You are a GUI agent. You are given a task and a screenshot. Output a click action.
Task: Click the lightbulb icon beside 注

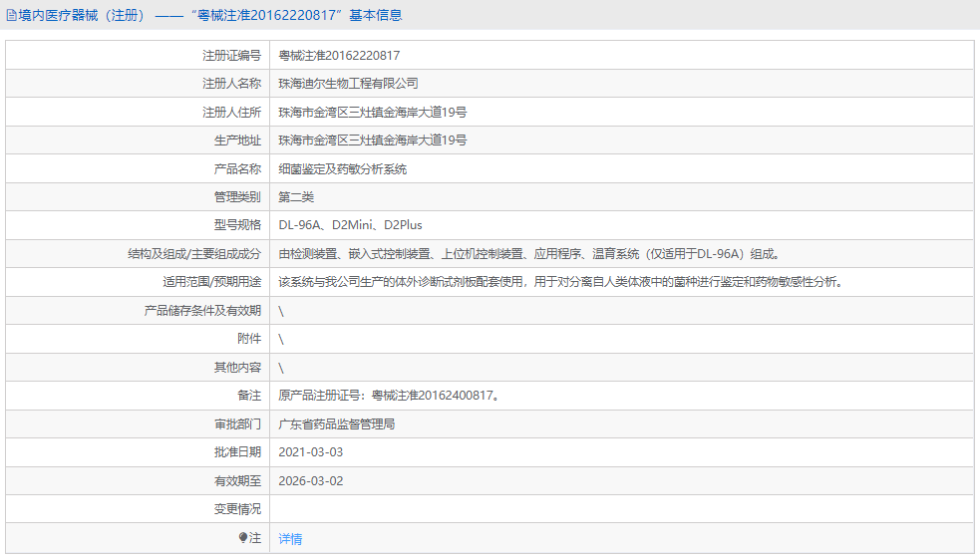tap(243, 537)
